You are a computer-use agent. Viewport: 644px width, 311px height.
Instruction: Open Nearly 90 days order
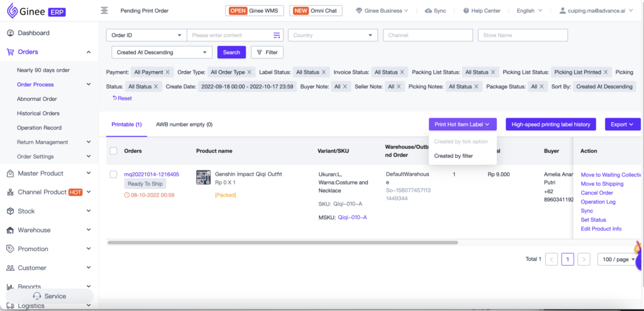click(x=43, y=71)
